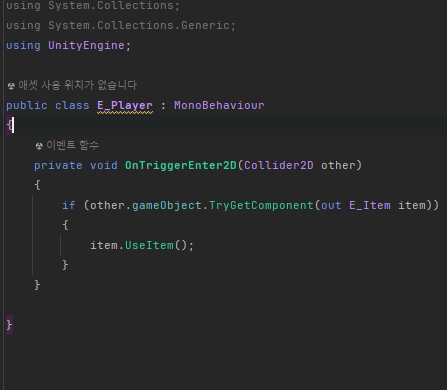The height and width of the screenshot is (390, 447).
Task: Click the Unity icon beside '이벤트 함수' hint
Action: tap(39, 146)
